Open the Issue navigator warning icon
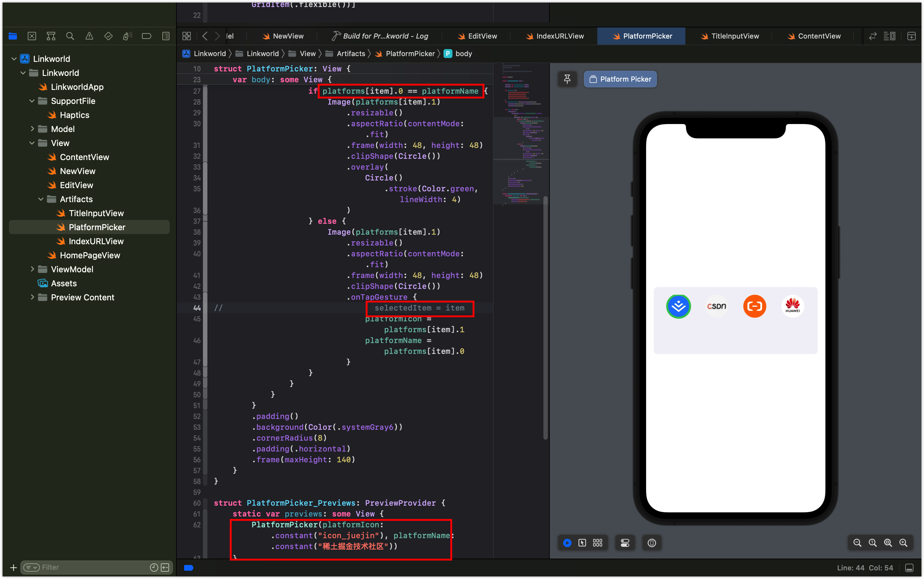The width and height of the screenshot is (924, 579). (89, 36)
